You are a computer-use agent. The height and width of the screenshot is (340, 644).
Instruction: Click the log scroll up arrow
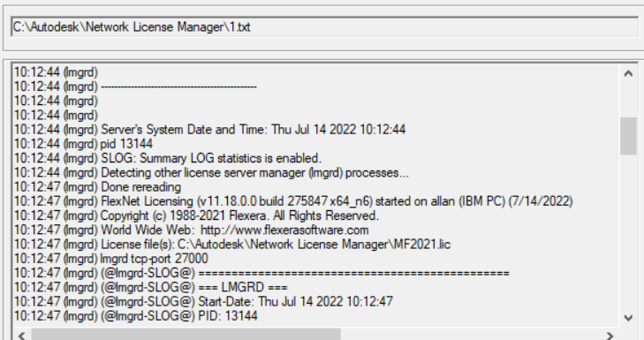pyautogui.click(x=628, y=73)
